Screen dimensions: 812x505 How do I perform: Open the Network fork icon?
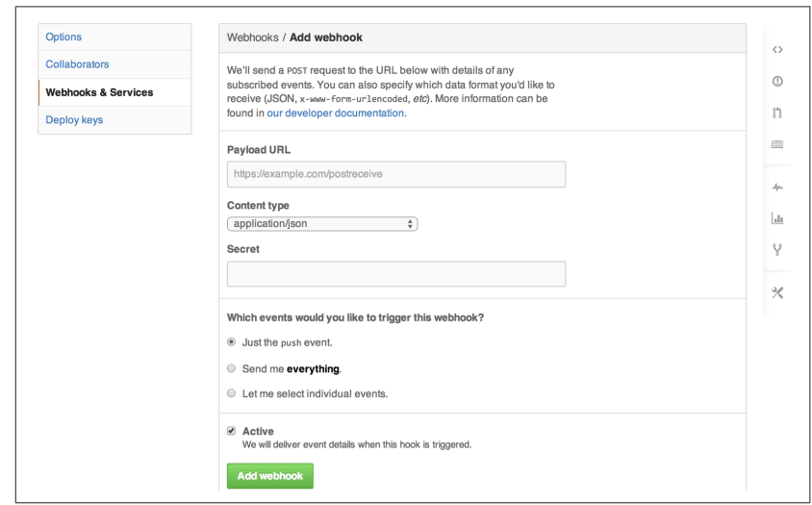tap(777, 250)
